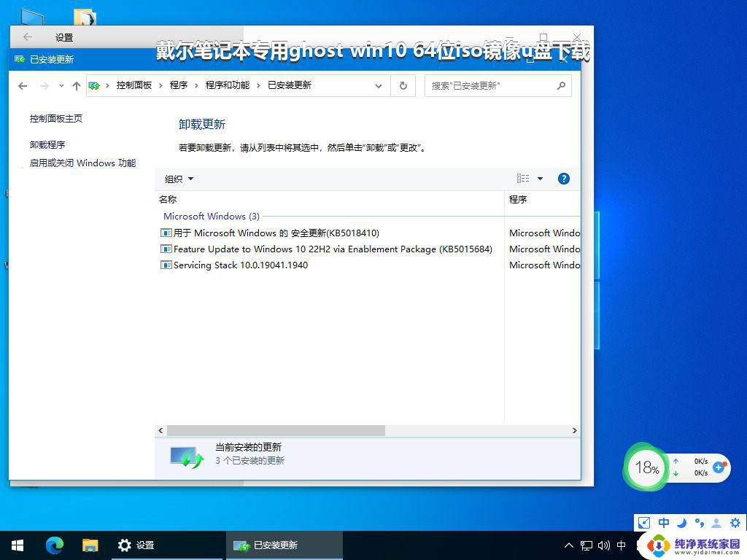Click the horizontal scrollbar thumb in updates list
This screenshot has width=747, height=560.
coord(276,431)
